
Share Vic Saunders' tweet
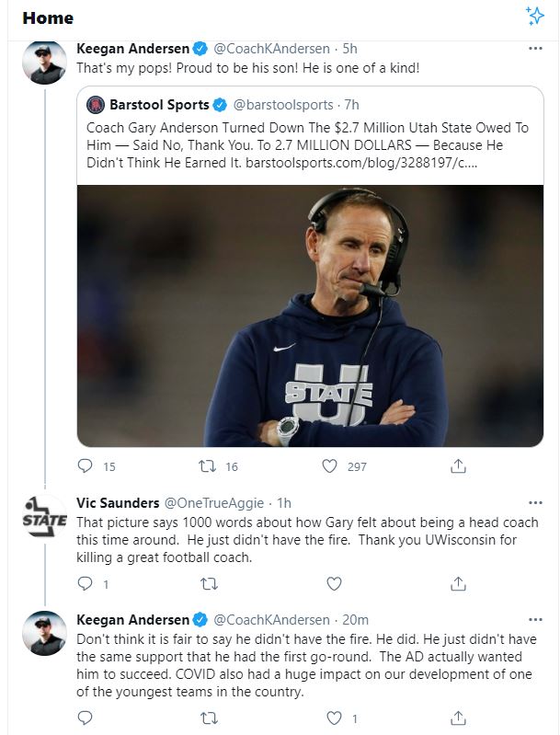point(458,583)
